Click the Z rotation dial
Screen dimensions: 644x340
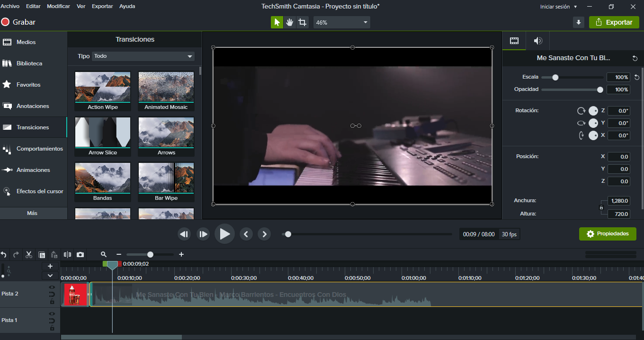(x=593, y=111)
